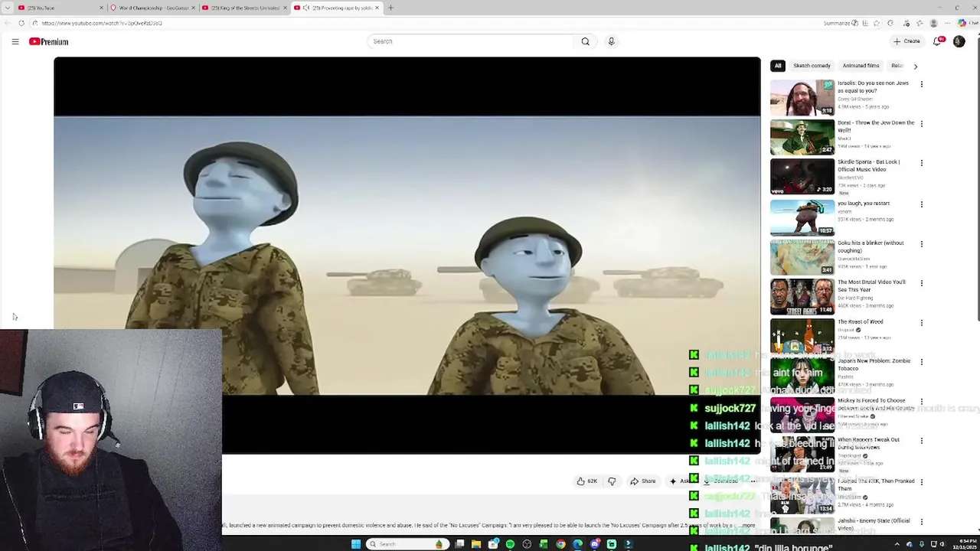Open 'The Most Brutal Video' thumbnail

pyautogui.click(x=802, y=296)
